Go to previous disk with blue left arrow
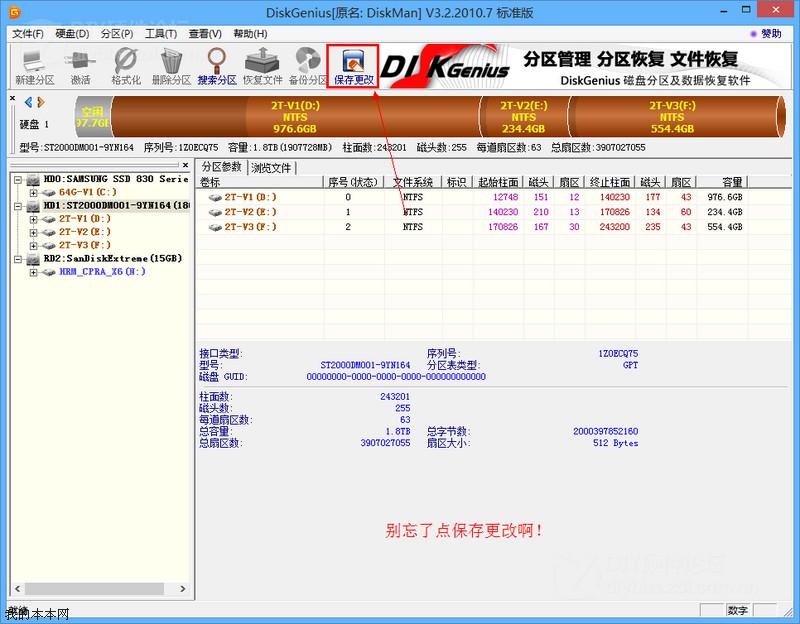This screenshot has width=800, height=624. [29, 102]
